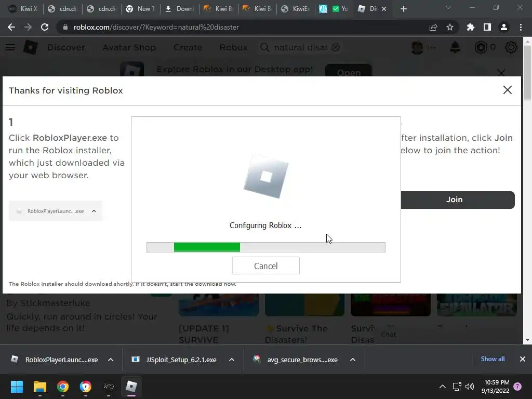Viewport: 532px width, 399px height.
Task: Expand JJSploit_Setup_6.2.1.exe download options
Action: [x=232, y=360]
